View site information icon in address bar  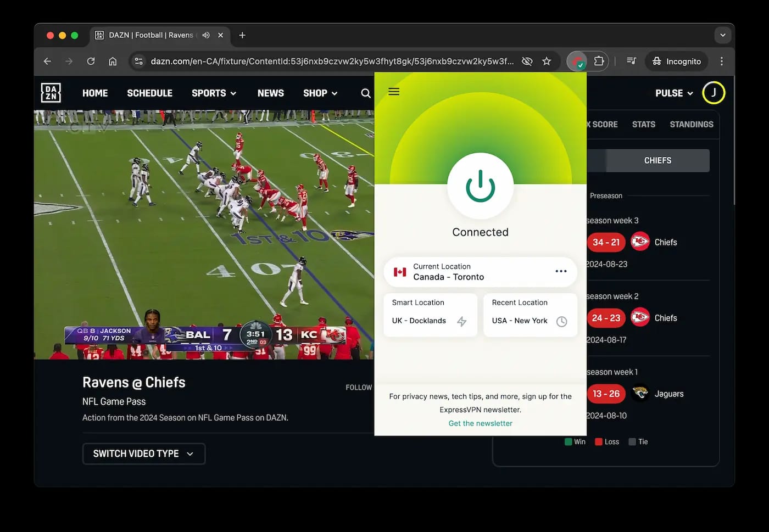pyautogui.click(x=139, y=61)
